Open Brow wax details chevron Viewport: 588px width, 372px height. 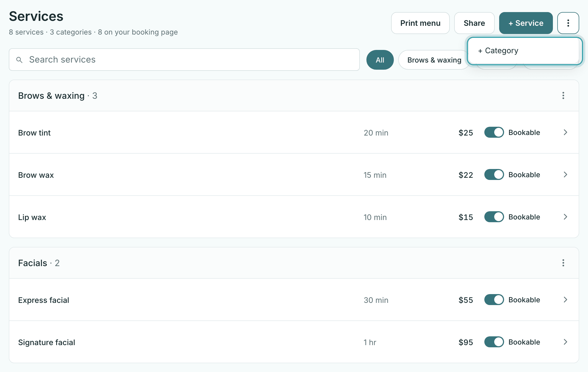tap(565, 174)
